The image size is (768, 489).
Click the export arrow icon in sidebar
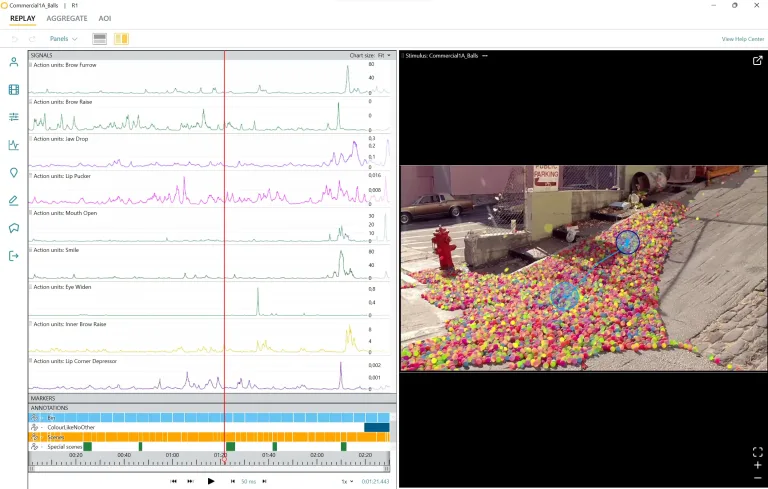(14, 256)
